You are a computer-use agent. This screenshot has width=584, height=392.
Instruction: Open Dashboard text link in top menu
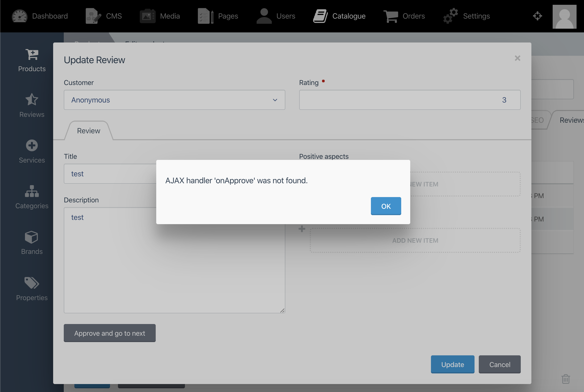pos(50,16)
